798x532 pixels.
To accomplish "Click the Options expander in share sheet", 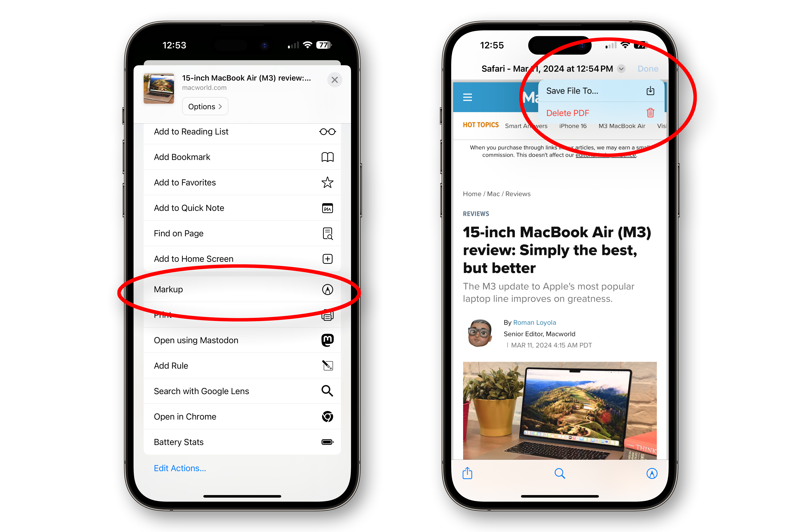I will click(205, 106).
